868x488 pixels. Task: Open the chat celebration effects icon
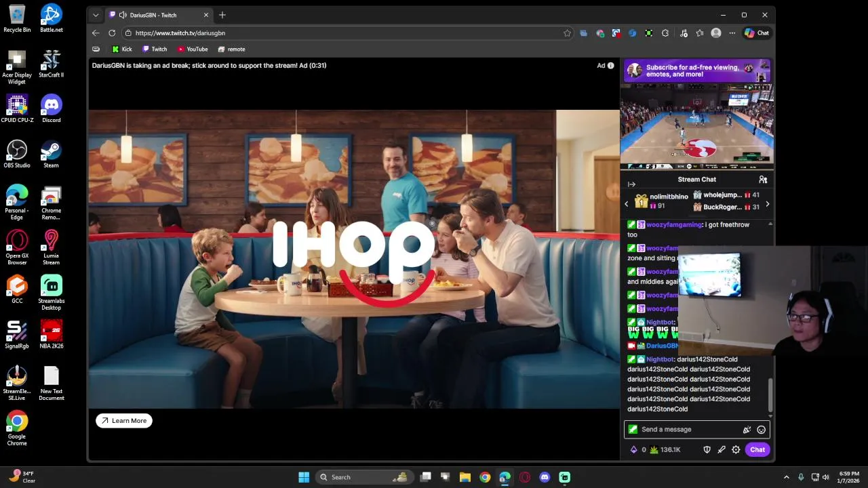(747, 429)
